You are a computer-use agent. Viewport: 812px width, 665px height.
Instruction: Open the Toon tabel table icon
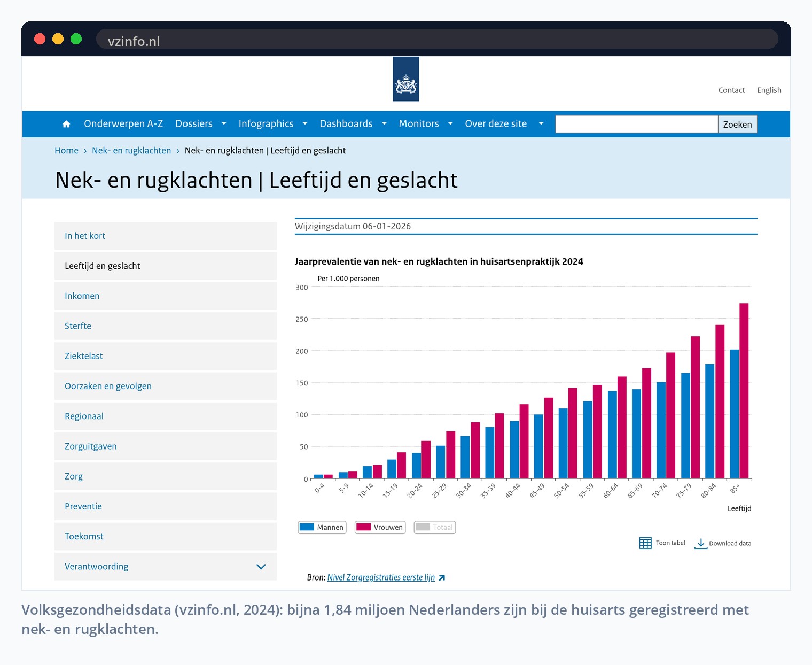click(x=645, y=543)
